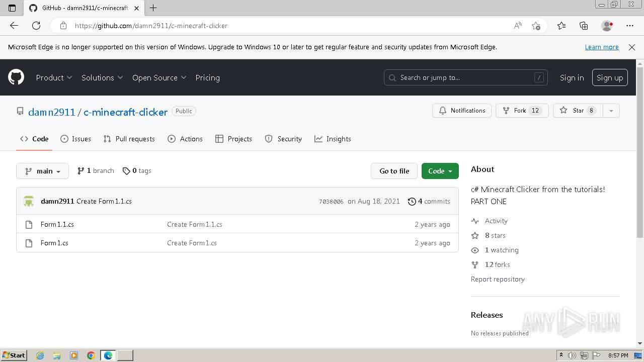Click the eye icon next to watching

[475, 250]
